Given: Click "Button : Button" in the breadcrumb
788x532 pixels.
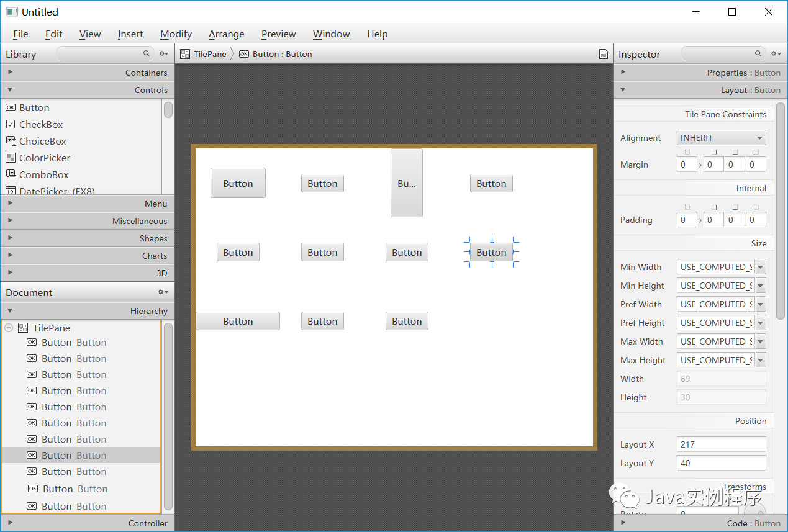Looking at the screenshot, I should 283,54.
